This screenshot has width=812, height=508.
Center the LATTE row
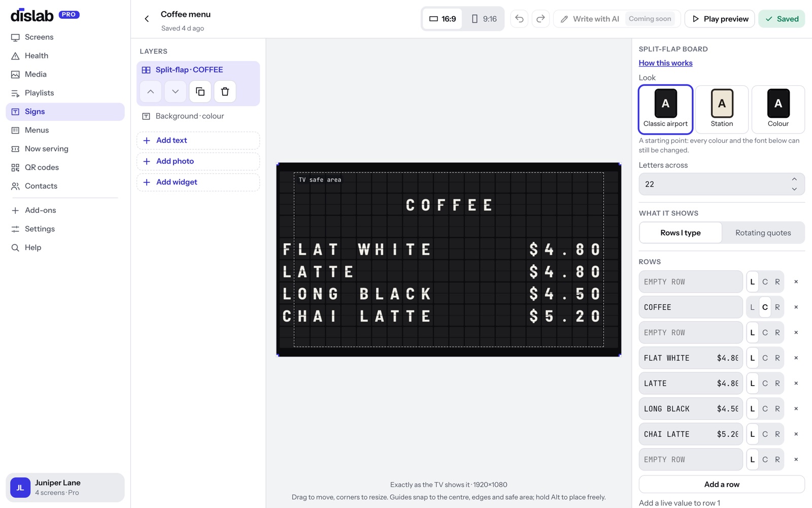click(x=765, y=384)
